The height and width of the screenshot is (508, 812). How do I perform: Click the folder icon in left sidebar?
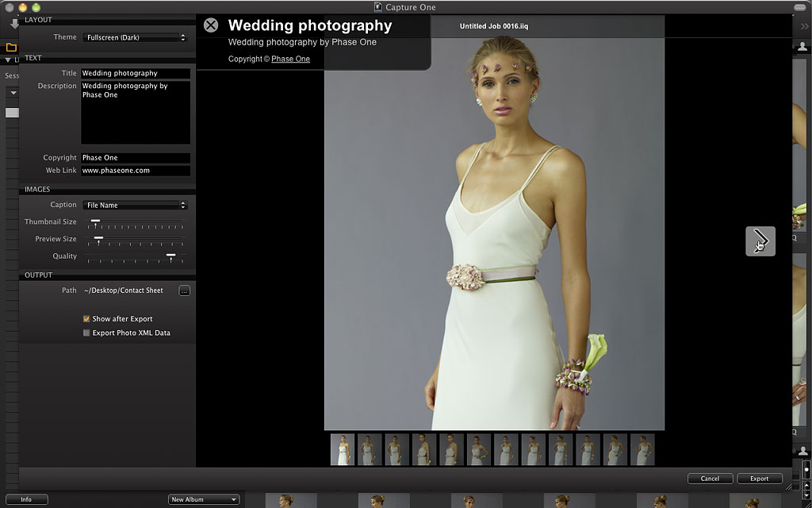(11, 48)
